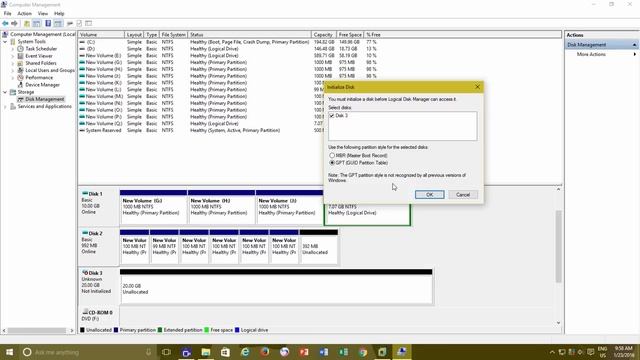
Task: Open Device Manager in the tree
Action: click(x=42, y=85)
